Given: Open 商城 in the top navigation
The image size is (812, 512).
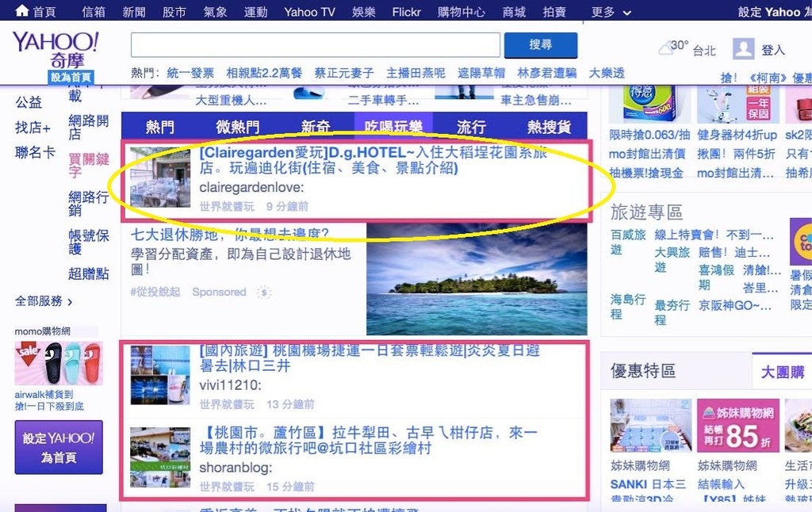Looking at the screenshot, I should click(514, 12).
